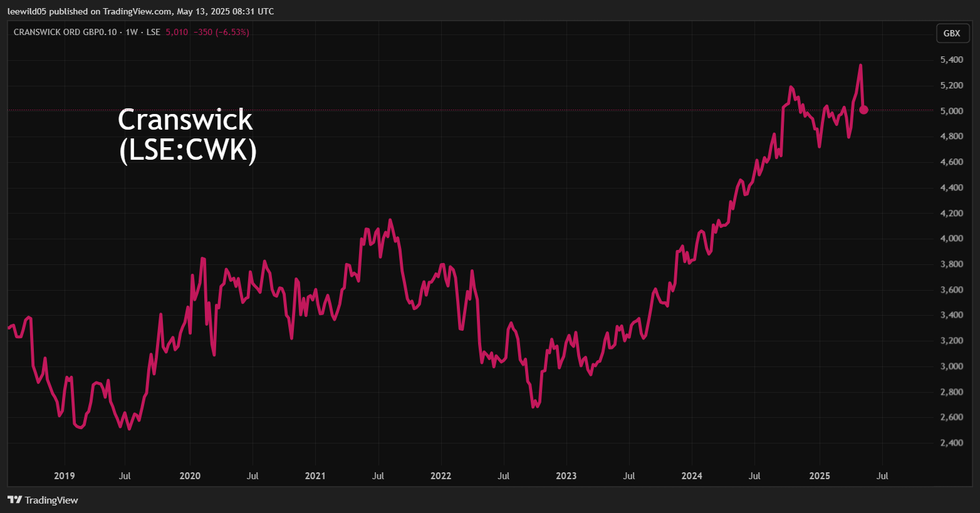Click the Jul label between 2024 and 2025
The height and width of the screenshot is (513, 980).
pyautogui.click(x=754, y=475)
